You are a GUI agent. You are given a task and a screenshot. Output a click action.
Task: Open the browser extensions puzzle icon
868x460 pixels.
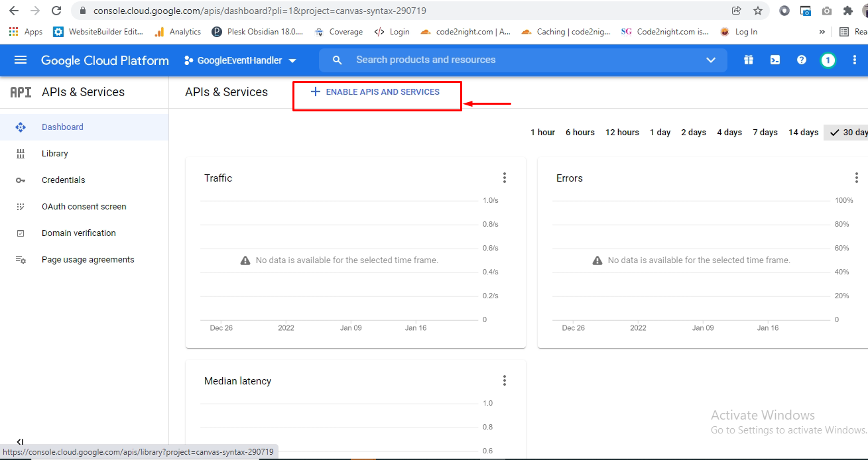pos(847,11)
